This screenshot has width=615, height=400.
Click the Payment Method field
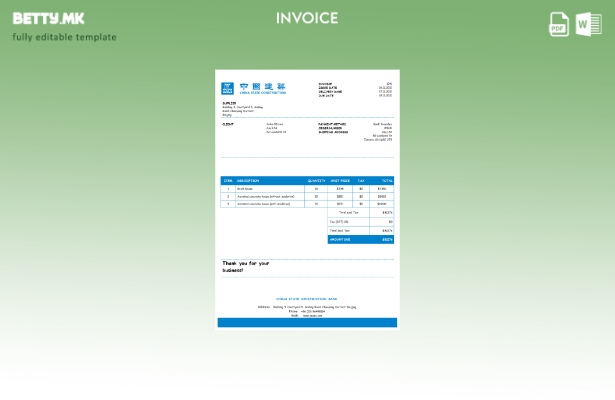pyautogui.click(x=332, y=124)
